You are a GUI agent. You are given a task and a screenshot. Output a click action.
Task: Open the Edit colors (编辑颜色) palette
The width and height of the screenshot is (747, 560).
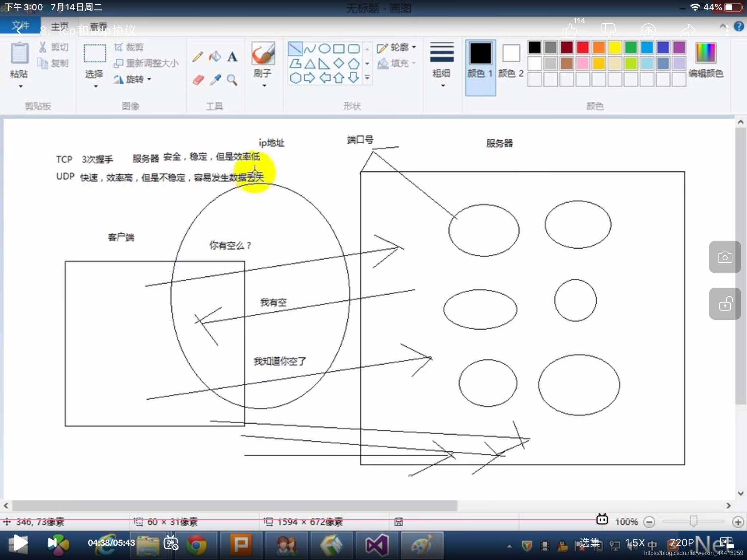coord(706,61)
